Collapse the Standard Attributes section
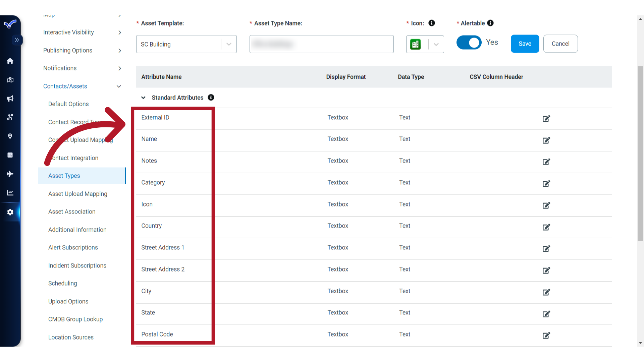The height and width of the screenshot is (362, 644). (x=144, y=98)
